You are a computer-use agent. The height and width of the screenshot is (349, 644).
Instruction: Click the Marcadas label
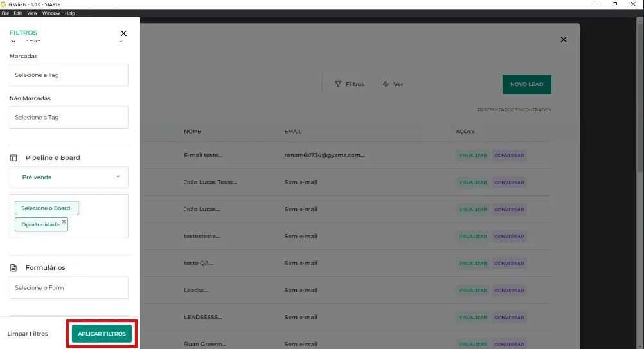tap(23, 56)
